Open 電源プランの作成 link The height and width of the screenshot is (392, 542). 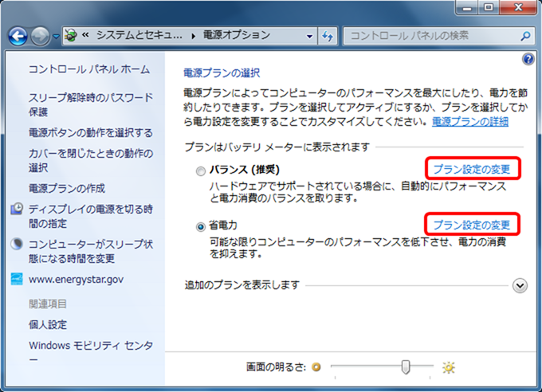(67, 188)
